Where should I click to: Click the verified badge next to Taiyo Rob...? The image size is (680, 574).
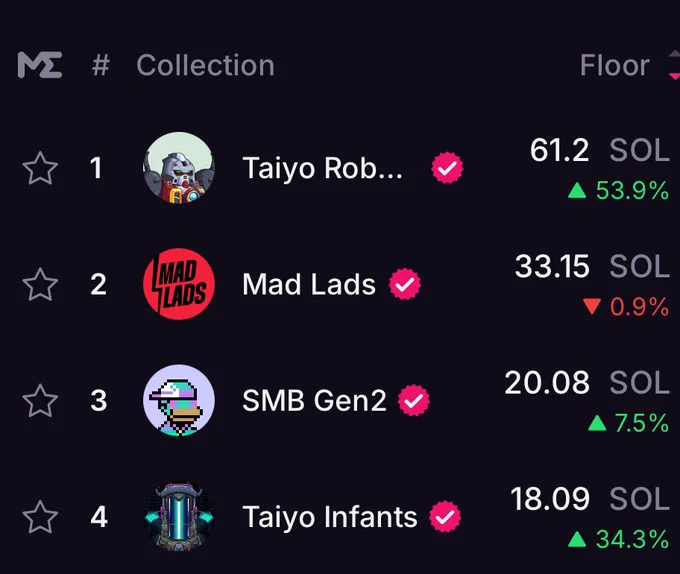[447, 168]
